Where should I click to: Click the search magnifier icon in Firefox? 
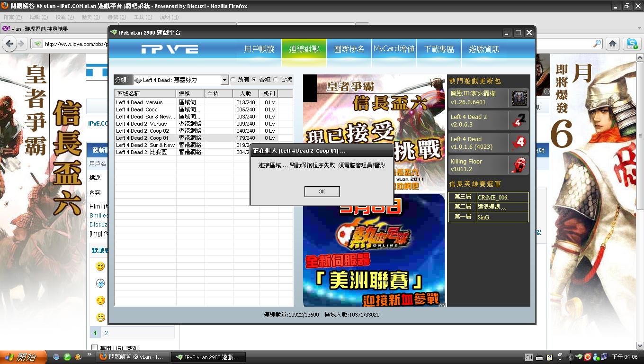click(x=597, y=44)
